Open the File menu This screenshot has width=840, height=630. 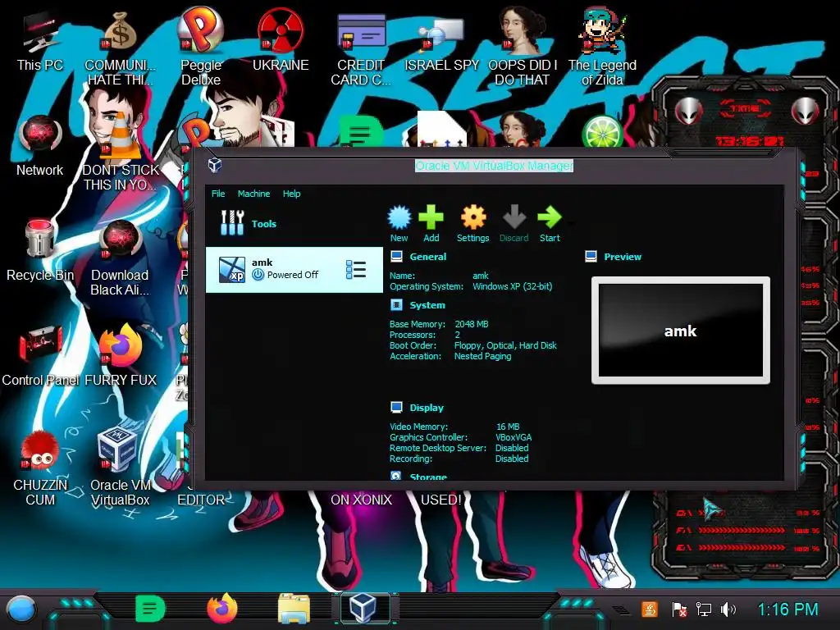coord(218,194)
